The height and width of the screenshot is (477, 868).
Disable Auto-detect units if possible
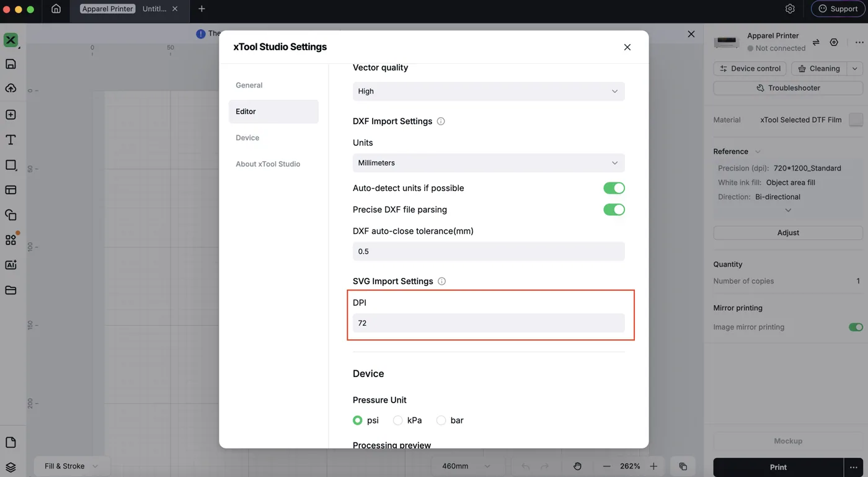pos(614,188)
